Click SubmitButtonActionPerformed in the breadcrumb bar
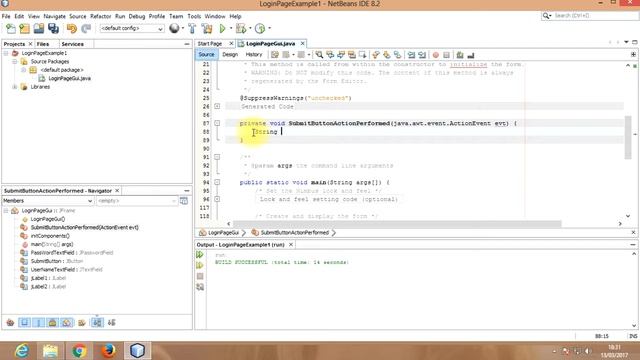The image size is (640, 360). pyautogui.click(x=295, y=233)
